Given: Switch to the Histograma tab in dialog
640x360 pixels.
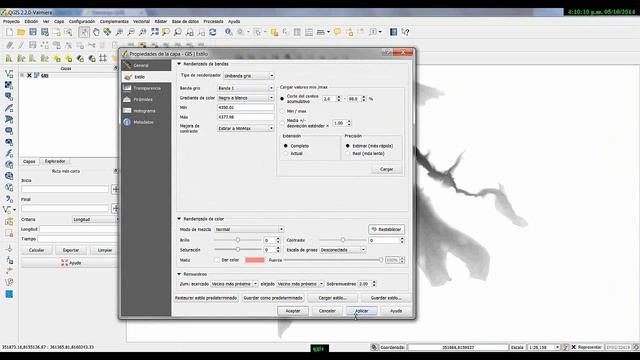Looking at the screenshot, I should tap(146, 111).
